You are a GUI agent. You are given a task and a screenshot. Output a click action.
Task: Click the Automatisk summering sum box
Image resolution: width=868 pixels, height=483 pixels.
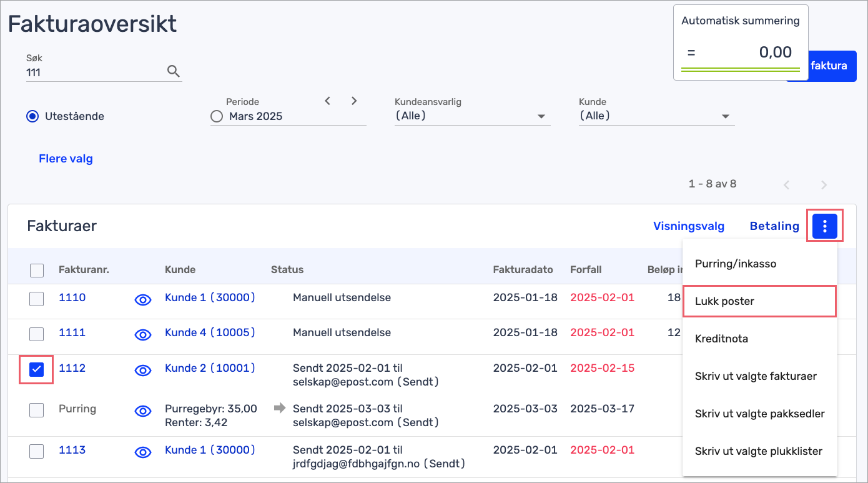pyautogui.click(x=741, y=42)
